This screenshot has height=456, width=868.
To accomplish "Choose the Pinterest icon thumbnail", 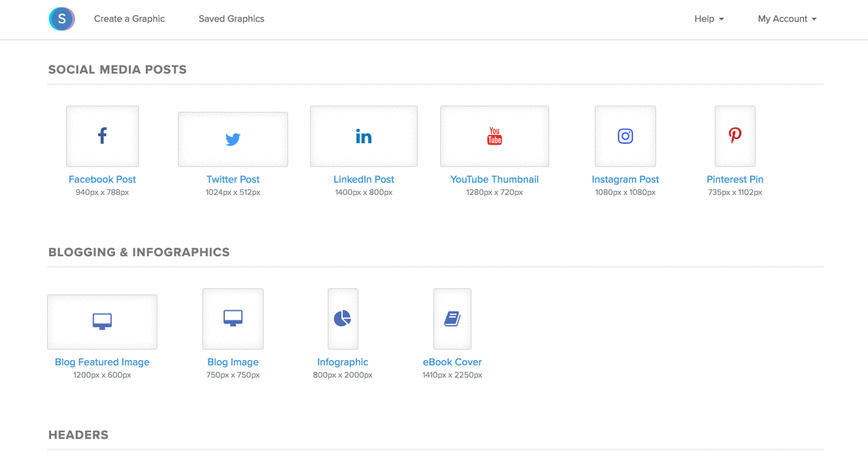I will click(x=735, y=136).
